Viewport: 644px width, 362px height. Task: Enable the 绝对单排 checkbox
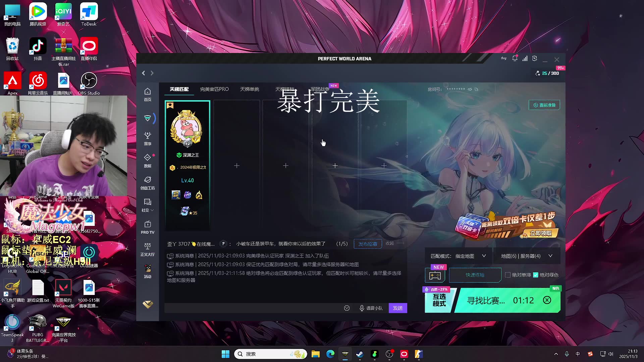[x=508, y=275]
